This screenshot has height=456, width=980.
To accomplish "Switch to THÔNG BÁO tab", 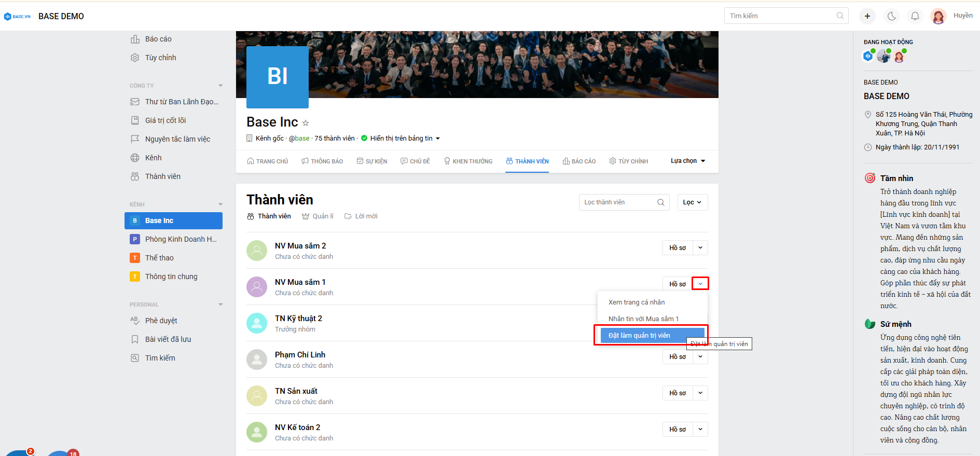I will (322, 161).
